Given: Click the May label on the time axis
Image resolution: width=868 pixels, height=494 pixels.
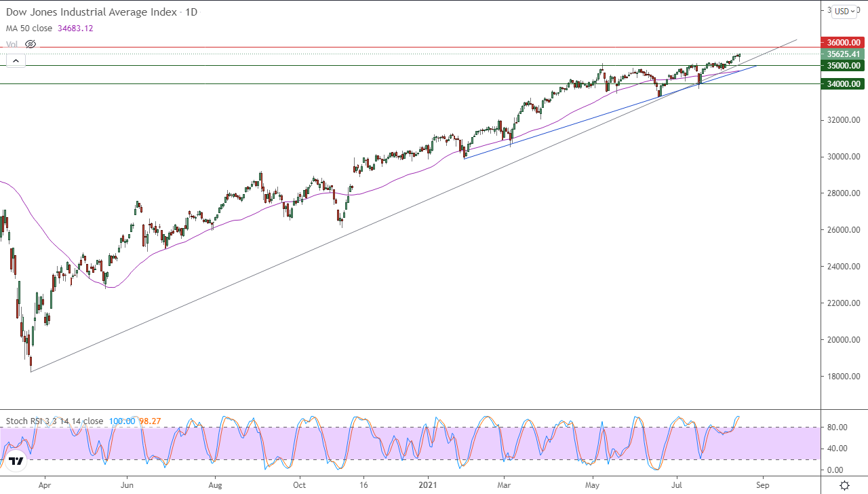Looking at the screenshot, I should (x=593, y=486).
